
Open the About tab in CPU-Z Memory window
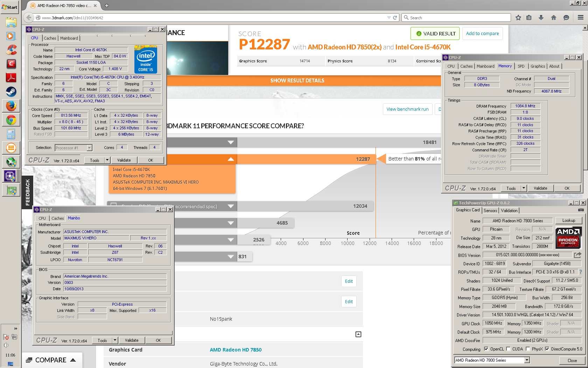554,66
